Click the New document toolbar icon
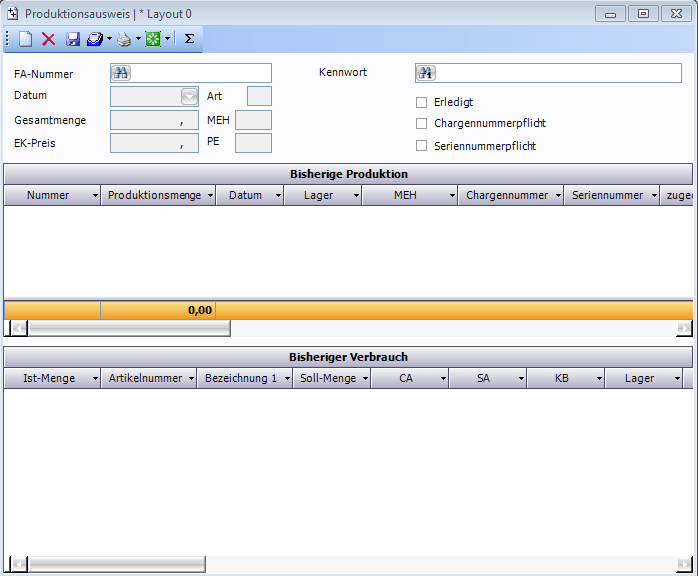The image size is (698, 576). click(26, 39)
